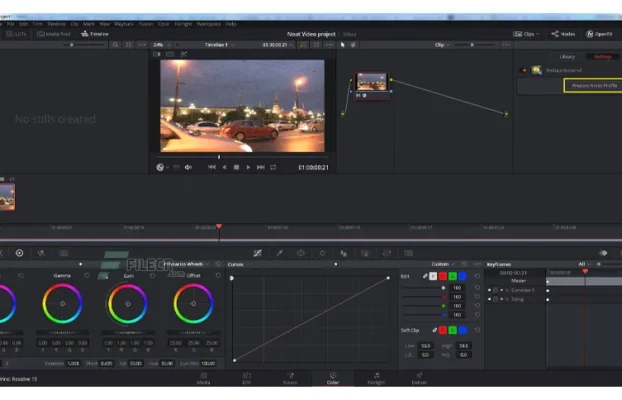Open the Help menu
This screenshot has width=622, height=400.
click(231, 24)
